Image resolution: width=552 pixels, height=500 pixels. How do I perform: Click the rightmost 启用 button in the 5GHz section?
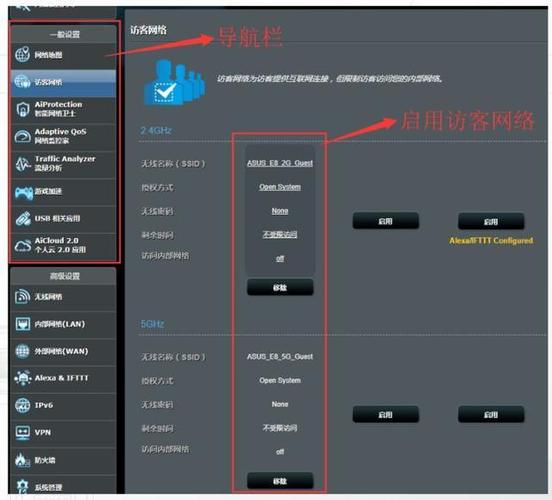(x=491, y=414)
